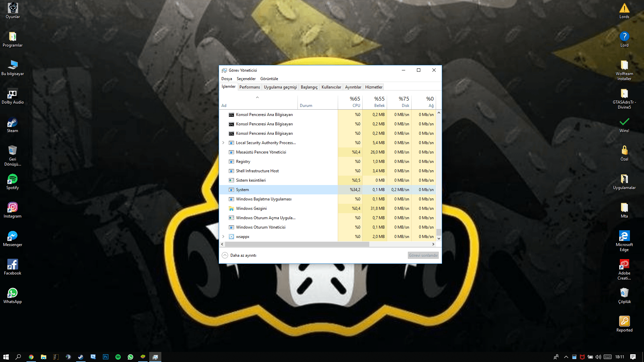
Task: Click the horizontal scrollbar thumb in process list
Action: (297, 244)
